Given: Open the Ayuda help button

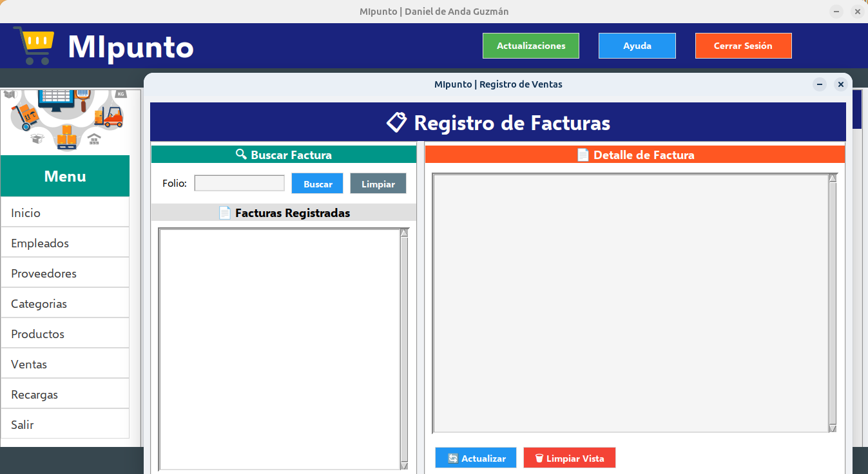Looking at the screenshot, I should coord(637,46).
